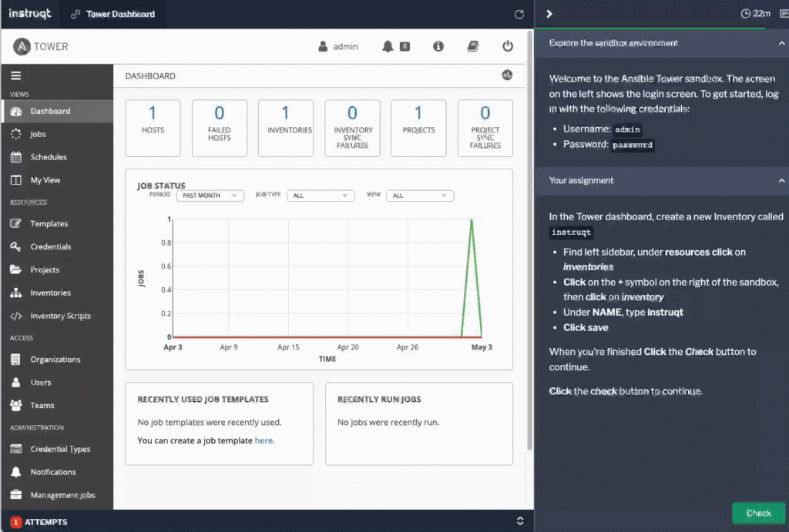Viewport: 789px width, 532px height.
Task: Open the JOB TYPE dropdown set to ALL
Action: click(x=321, y=196)
